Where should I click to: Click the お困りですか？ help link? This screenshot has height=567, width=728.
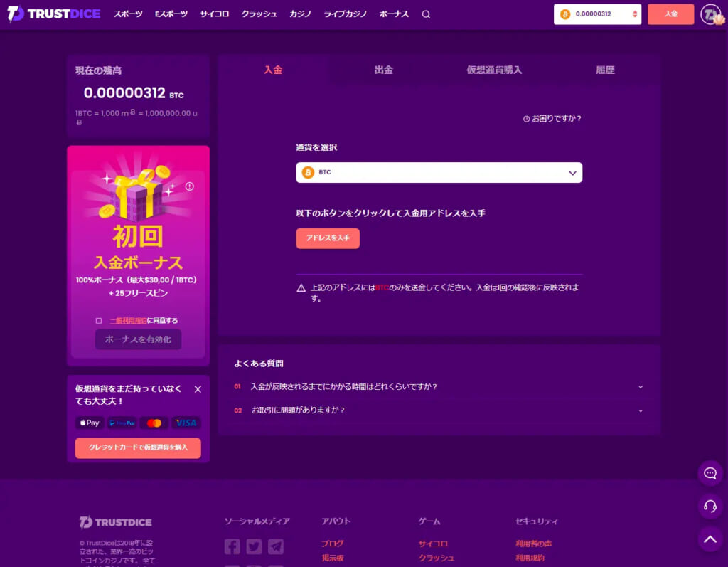click(552, 119)
